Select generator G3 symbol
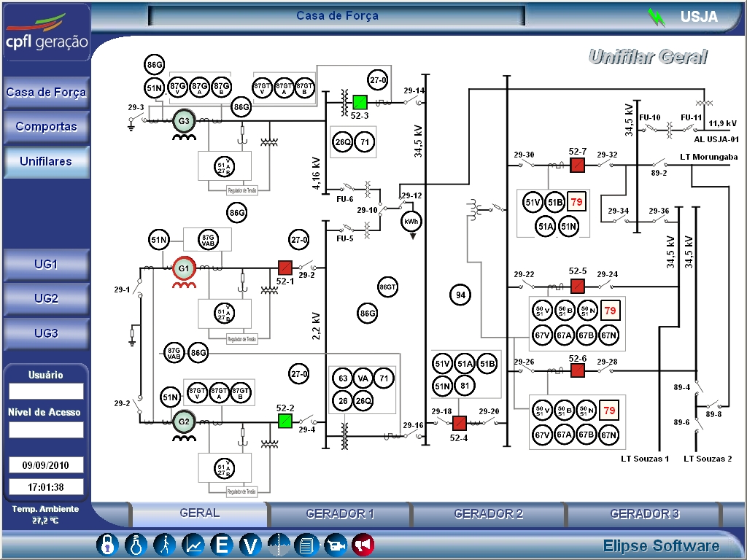The image size is (747, 560). pos(184,121)
